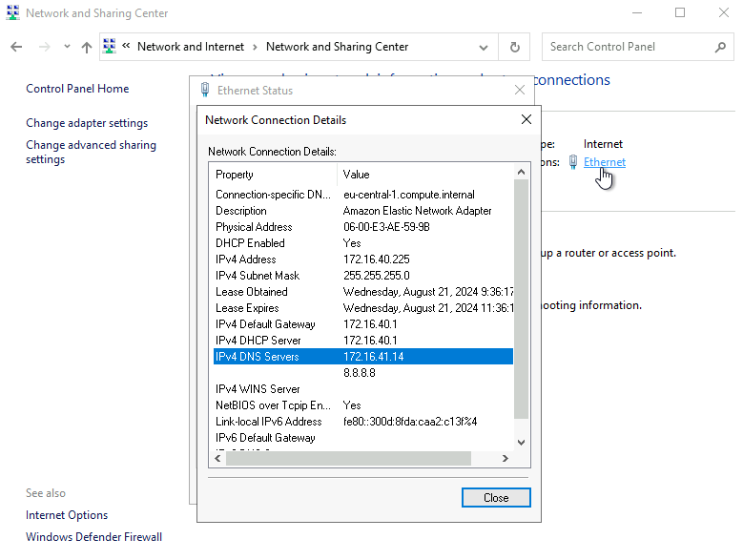Click the Amazon Elastic Network Adapter value
743x560 pixels.
pyautogui.click(x=417, y=211)
